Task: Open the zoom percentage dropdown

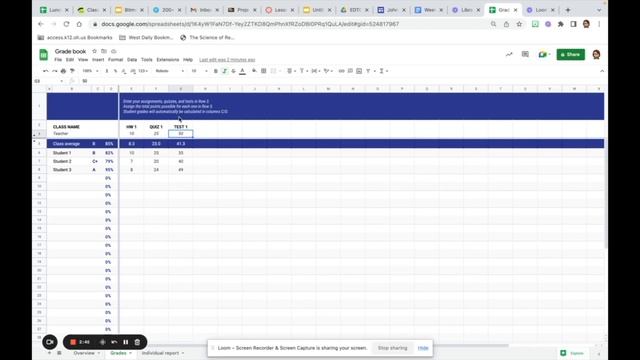Action: 90,71
